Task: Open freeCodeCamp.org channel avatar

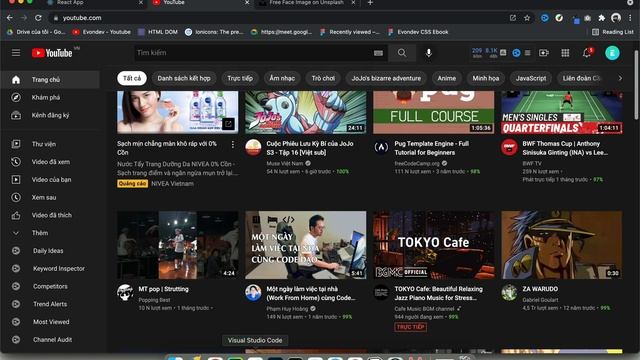Action: click(381, 147)
